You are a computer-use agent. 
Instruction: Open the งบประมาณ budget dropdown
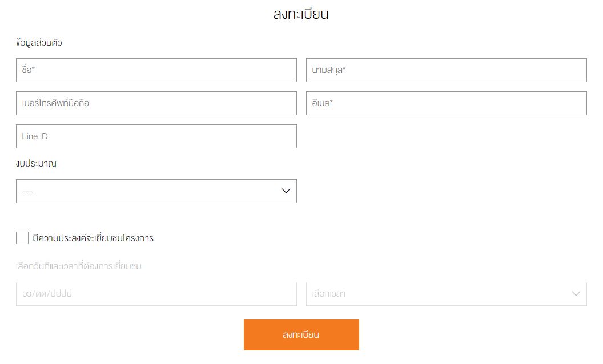[x=156, y=191]
